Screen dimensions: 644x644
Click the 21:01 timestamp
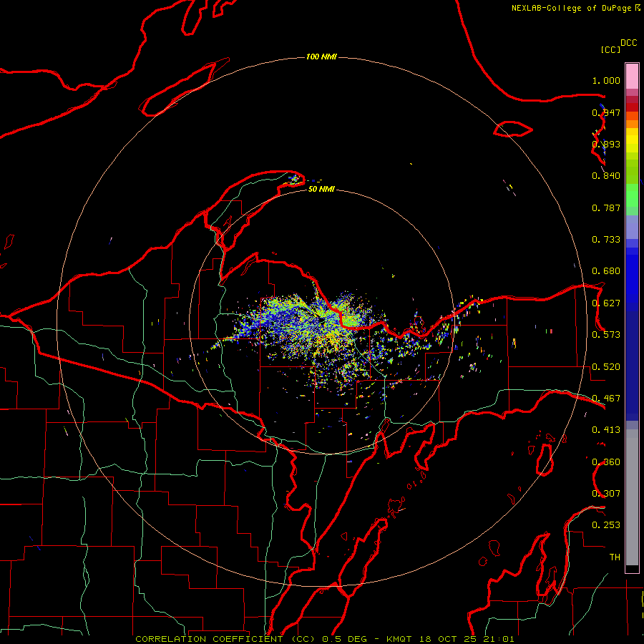tap(499, 639)
